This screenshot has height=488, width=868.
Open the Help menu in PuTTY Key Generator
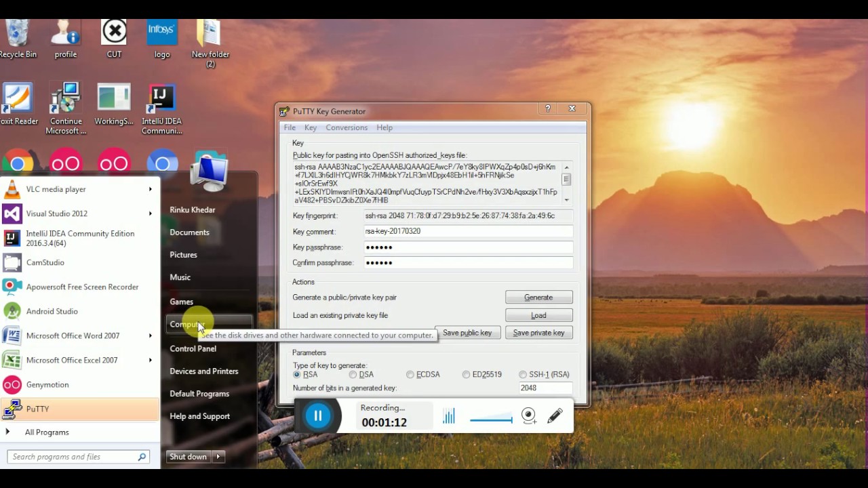tap(384, 127)
